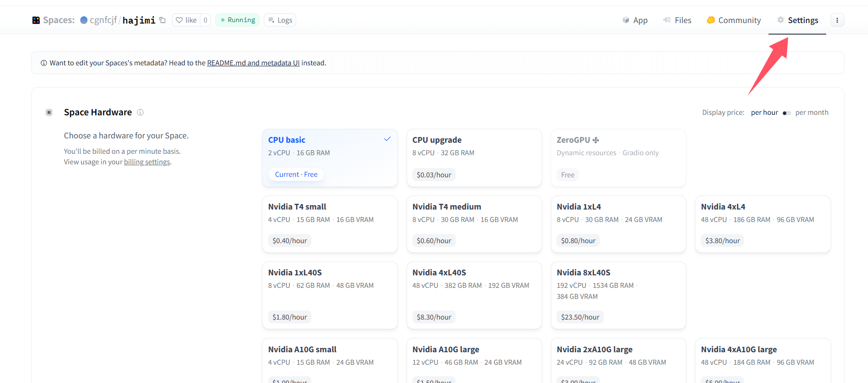Choose the CPU upgrade hardware card

coord(474,158)
